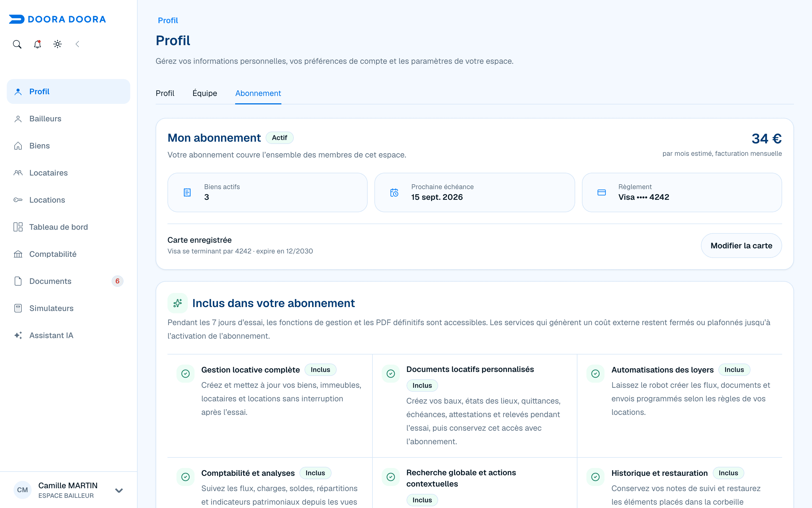Switch to the Profil tab
Image resolution: width=812 pixels, height=508 pixels.
click(165, 93)
